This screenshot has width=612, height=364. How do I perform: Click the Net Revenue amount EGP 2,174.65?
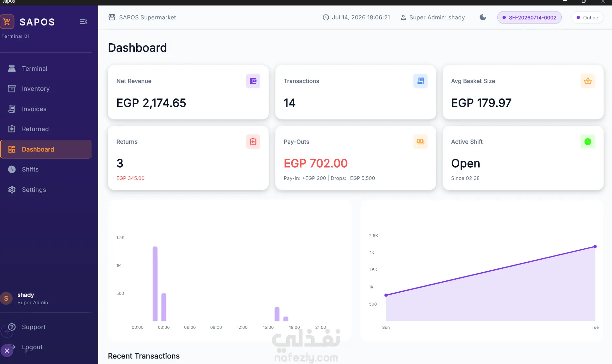pos(151,103)
